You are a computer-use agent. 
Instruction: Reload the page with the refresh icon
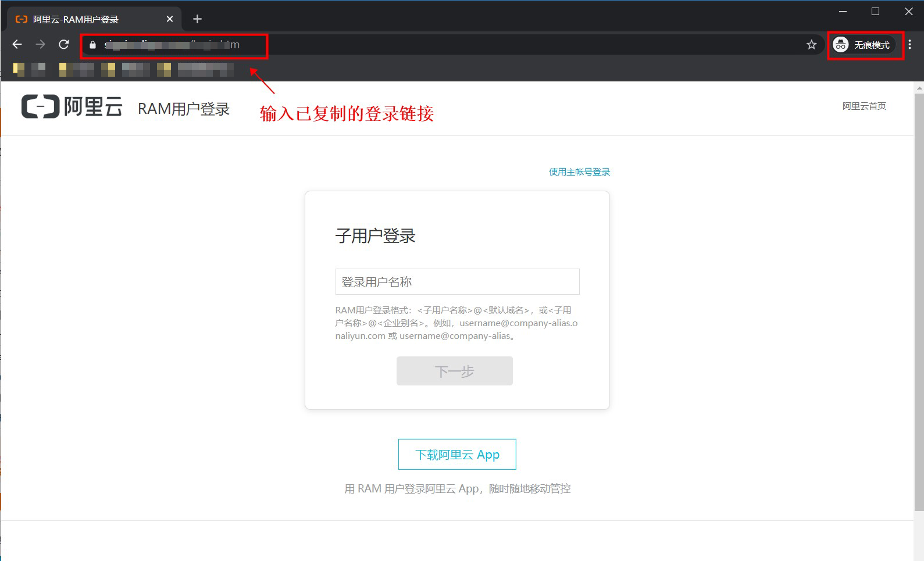(64, 44)
